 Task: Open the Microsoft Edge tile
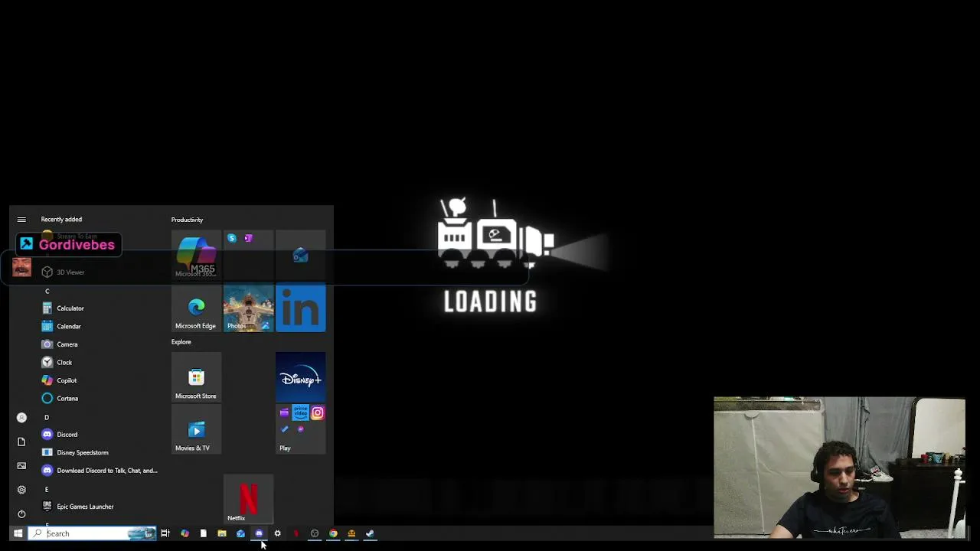tap(196, 308)
